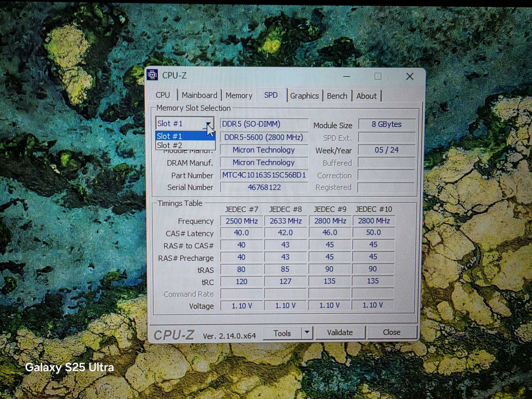Click the JEDEC #7 column header

[x=242, y=209]
